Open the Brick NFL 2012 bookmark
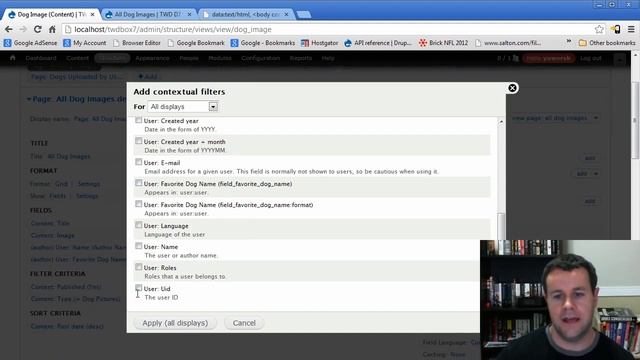 pos(444,42)
